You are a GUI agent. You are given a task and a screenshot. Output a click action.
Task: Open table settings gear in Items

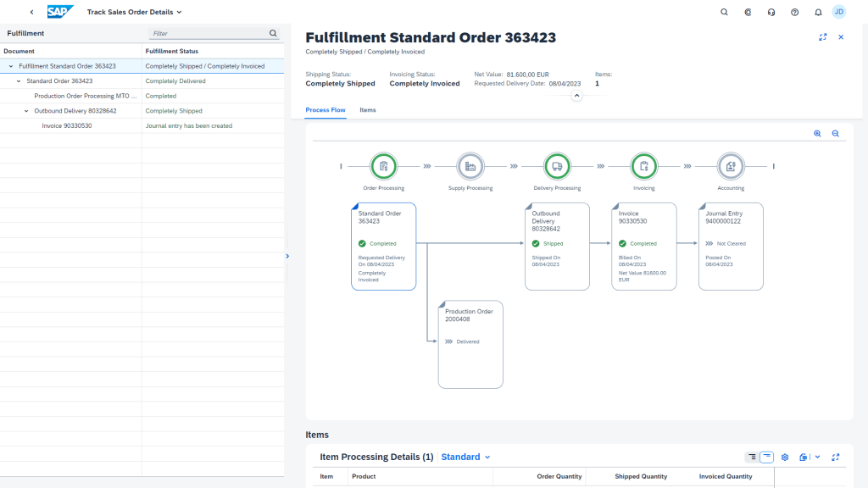point(785,457)
